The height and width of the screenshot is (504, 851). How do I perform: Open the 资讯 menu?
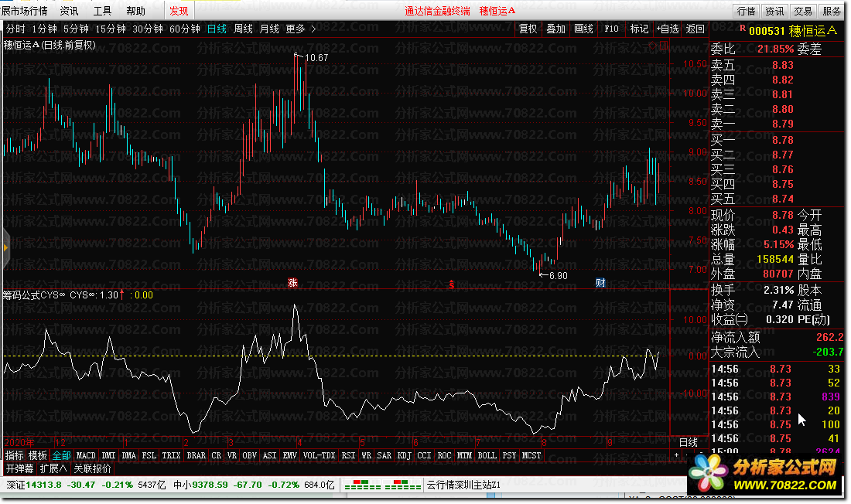69,11
